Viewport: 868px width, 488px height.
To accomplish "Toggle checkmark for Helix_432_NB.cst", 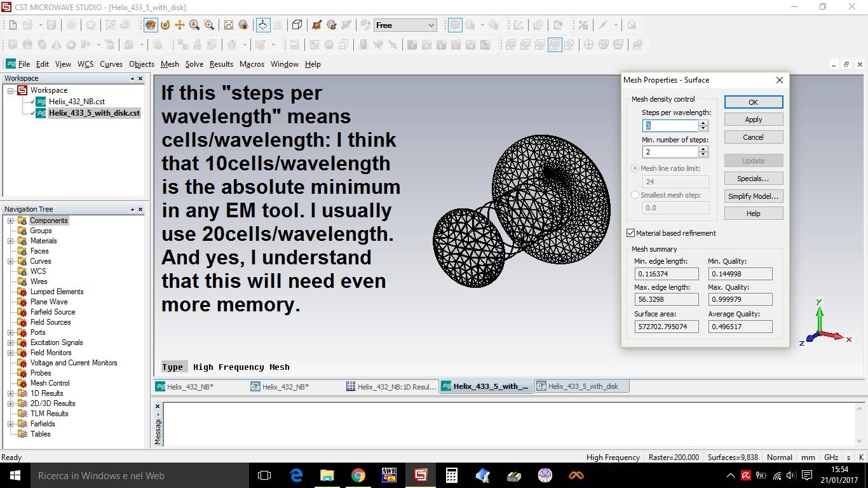I will (x=32, y=102).
